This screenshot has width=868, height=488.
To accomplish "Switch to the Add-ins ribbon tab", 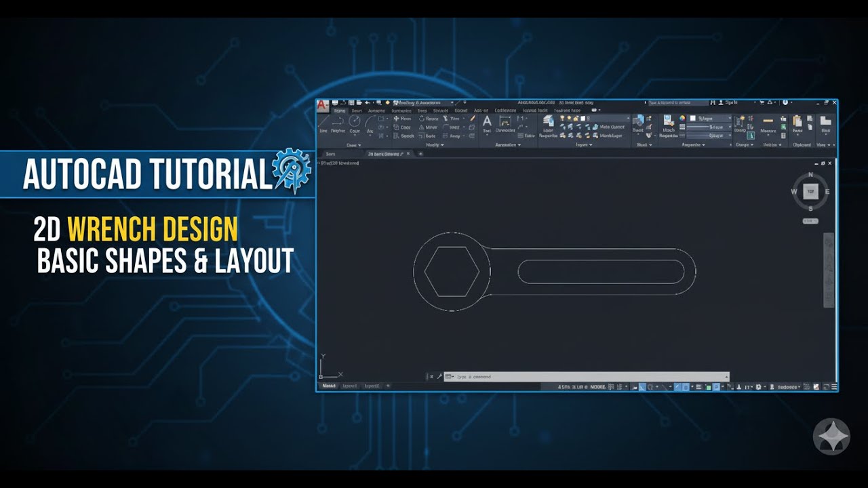I will [x=481, y=110].
